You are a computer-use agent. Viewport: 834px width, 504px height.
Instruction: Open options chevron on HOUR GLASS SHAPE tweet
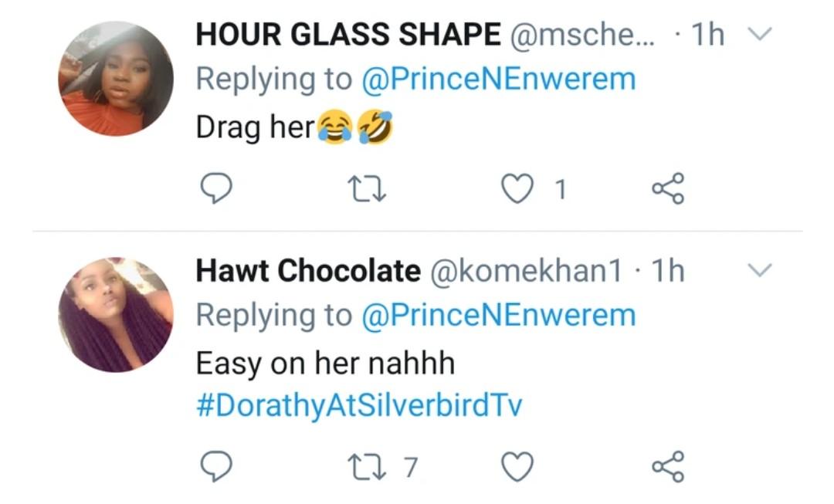point(761,34)
